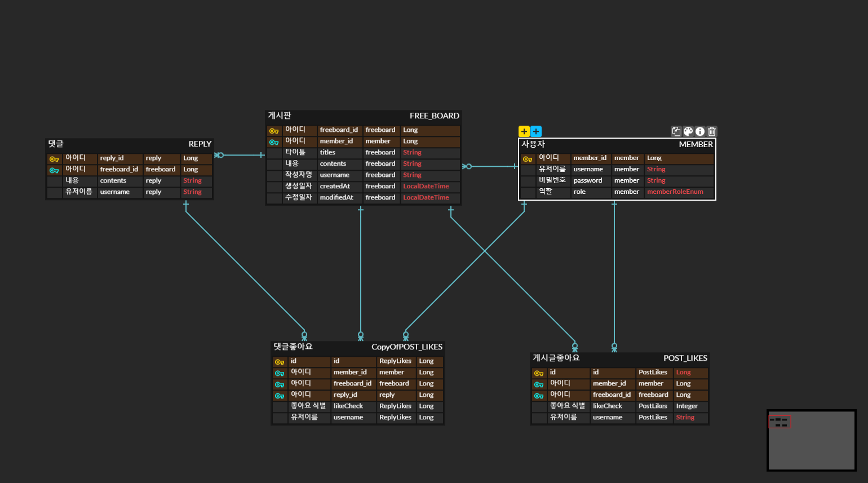Select the titles column in FREE_BOARD

click(340, 152)
